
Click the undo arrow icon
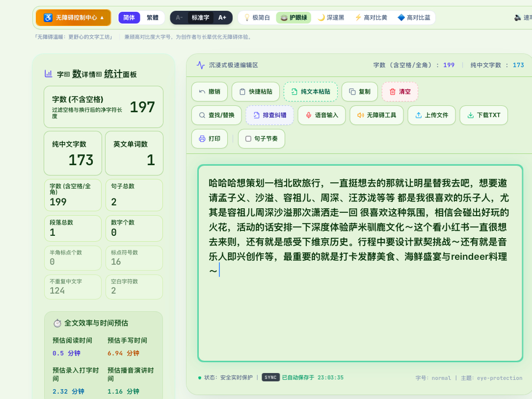pyautogui.click(x=202, y=92)
